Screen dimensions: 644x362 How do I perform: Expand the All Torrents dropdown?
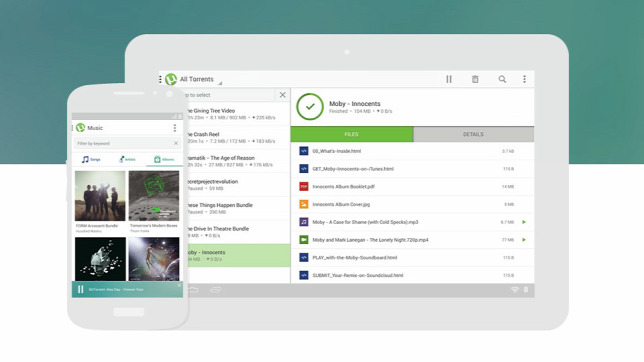(197, 79)
